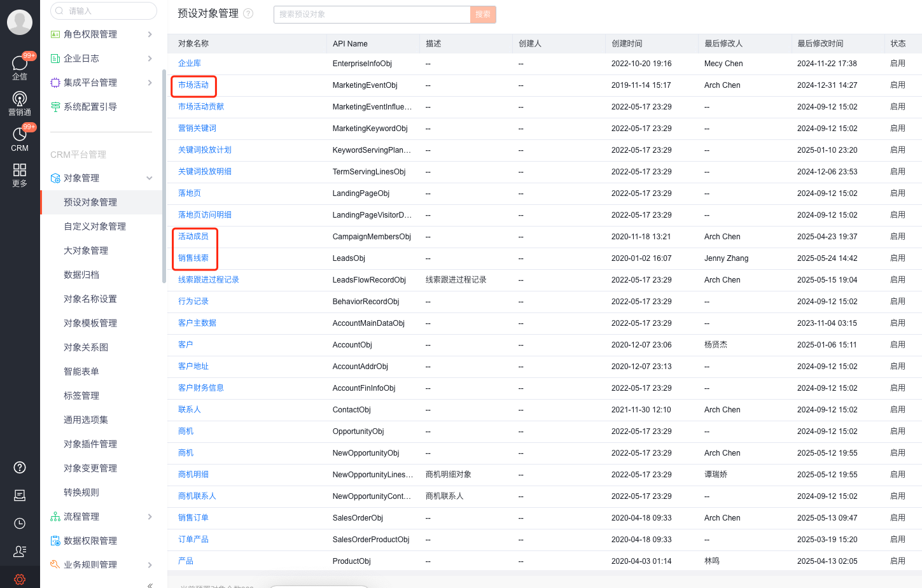Screen dimensions: 922x588
Task: Open the 客户主数据 object link
Action: coord(197,323)
